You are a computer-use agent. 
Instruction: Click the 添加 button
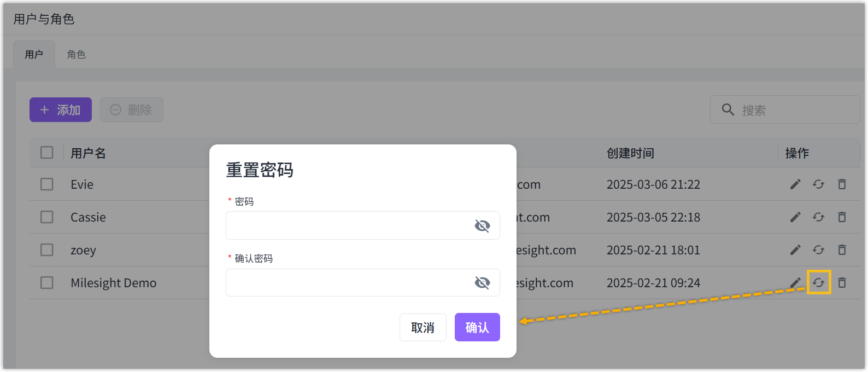coord(61,110)
